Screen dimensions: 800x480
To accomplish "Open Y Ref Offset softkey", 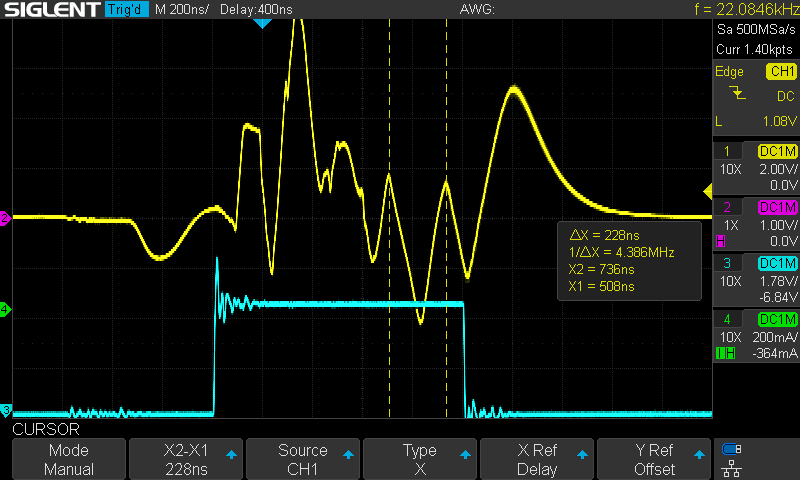I will click(654, 459).
